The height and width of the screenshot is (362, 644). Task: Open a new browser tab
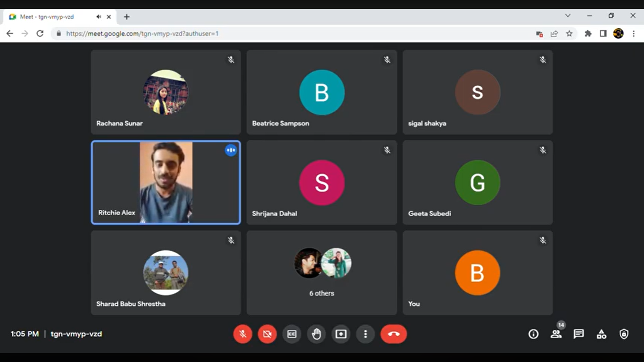pos(126,16)
